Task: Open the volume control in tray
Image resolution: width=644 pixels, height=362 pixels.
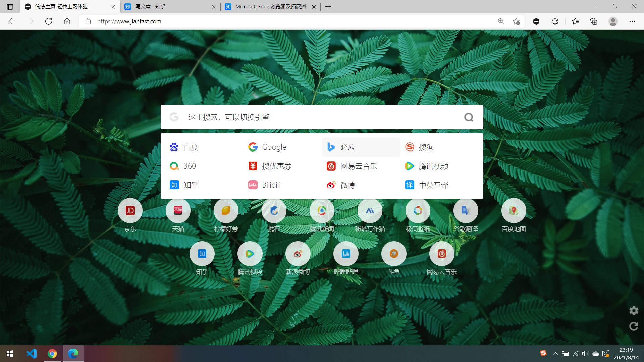Action: click(585, 354)
